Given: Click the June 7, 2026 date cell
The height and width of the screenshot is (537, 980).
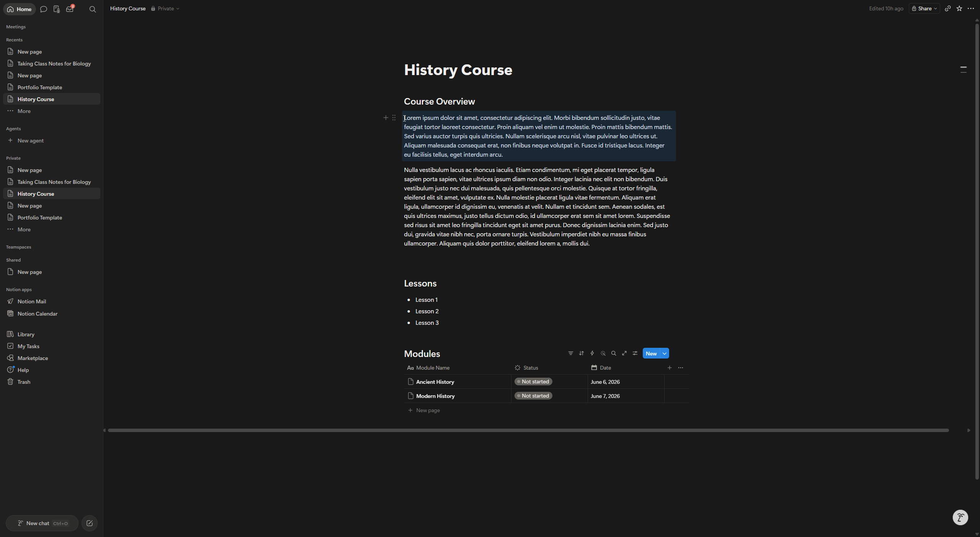Looking at the screenshot, I should tap(626, 396).
